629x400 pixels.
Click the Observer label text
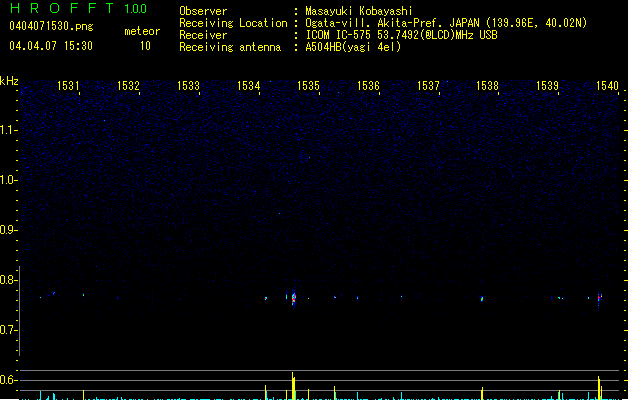click(x=203, y=11)
